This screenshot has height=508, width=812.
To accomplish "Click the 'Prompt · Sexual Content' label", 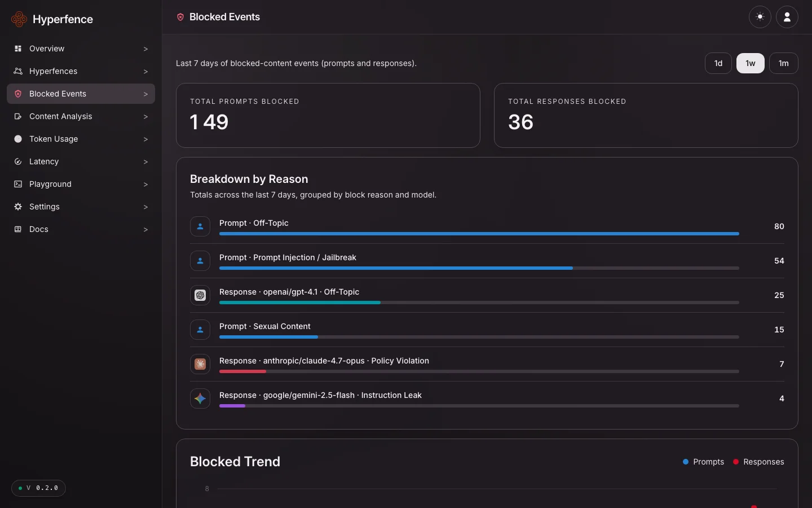I will [265, 326].
